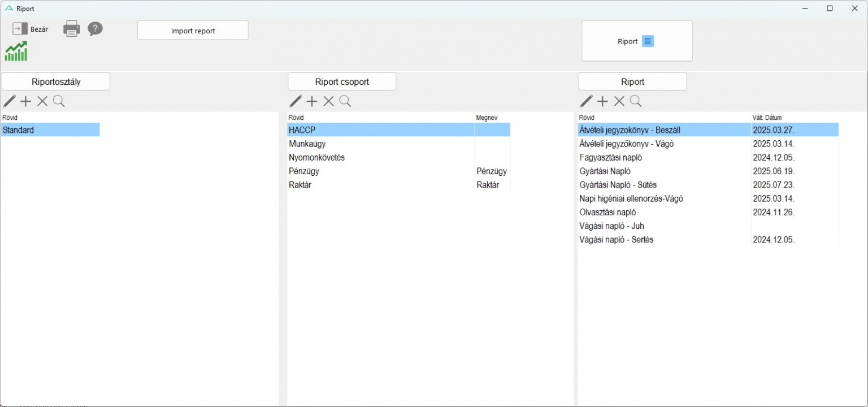Add new Riport with plus icon
868x407 pixels.
click(x=602, y=101)
